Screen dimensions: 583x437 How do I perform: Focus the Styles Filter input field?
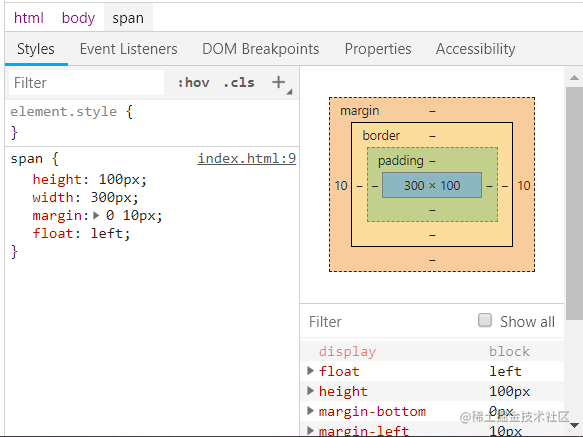pyautogui.click(x=86, y=83)
